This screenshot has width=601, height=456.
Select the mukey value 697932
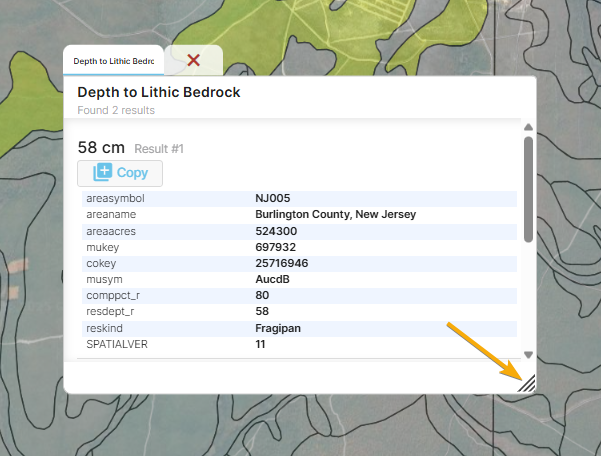276,247
